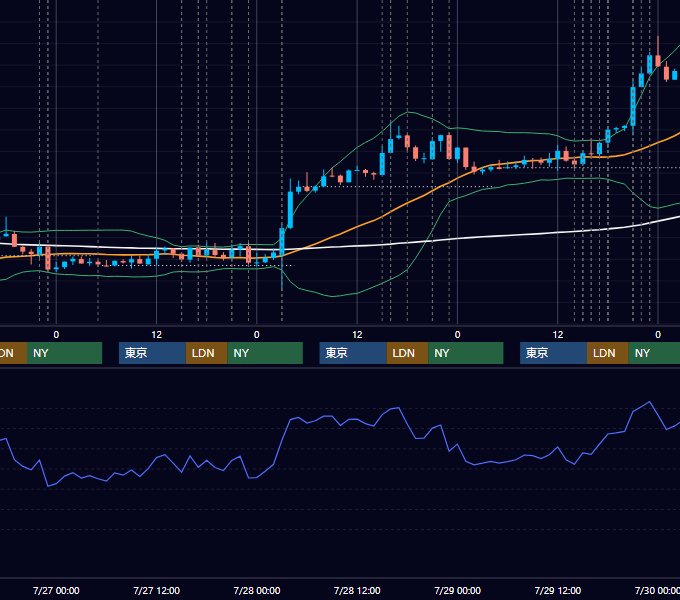Click the '7/28 12:00' date label

(x=357, y=590)
